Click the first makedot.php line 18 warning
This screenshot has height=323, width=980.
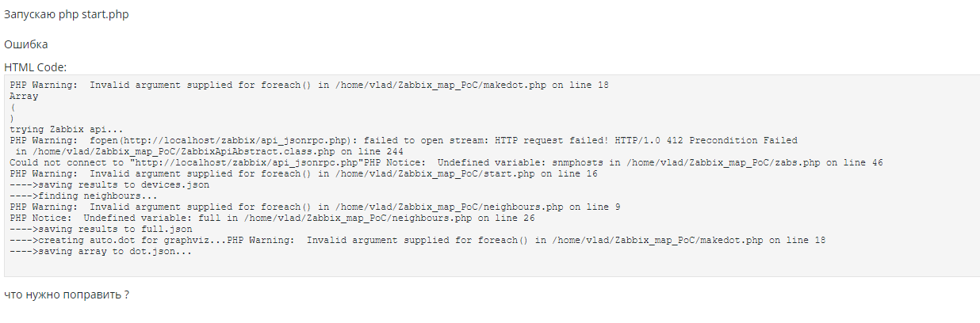(309, 85)
